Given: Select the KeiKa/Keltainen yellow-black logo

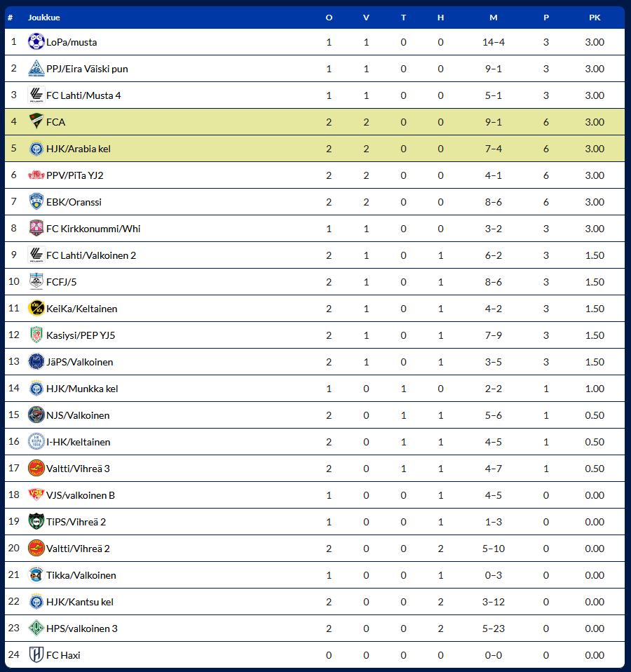Looking at the screenshot, I should point(36,308).
